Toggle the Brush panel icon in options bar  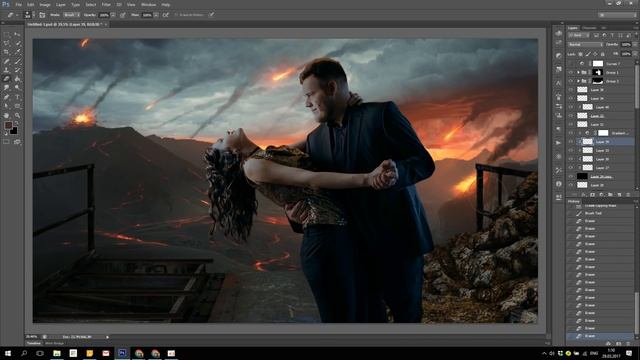tap(42, 15)
